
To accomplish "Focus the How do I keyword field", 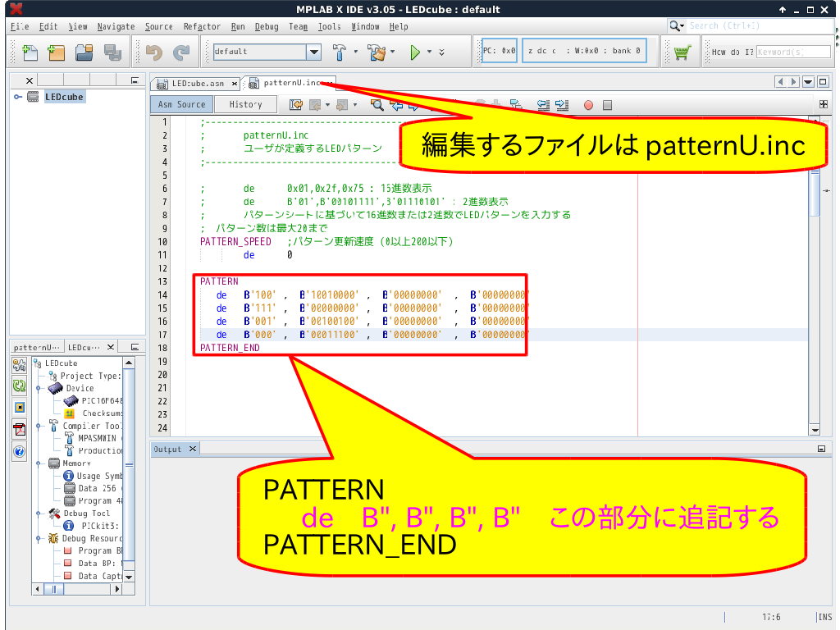I will coord(793,52).
